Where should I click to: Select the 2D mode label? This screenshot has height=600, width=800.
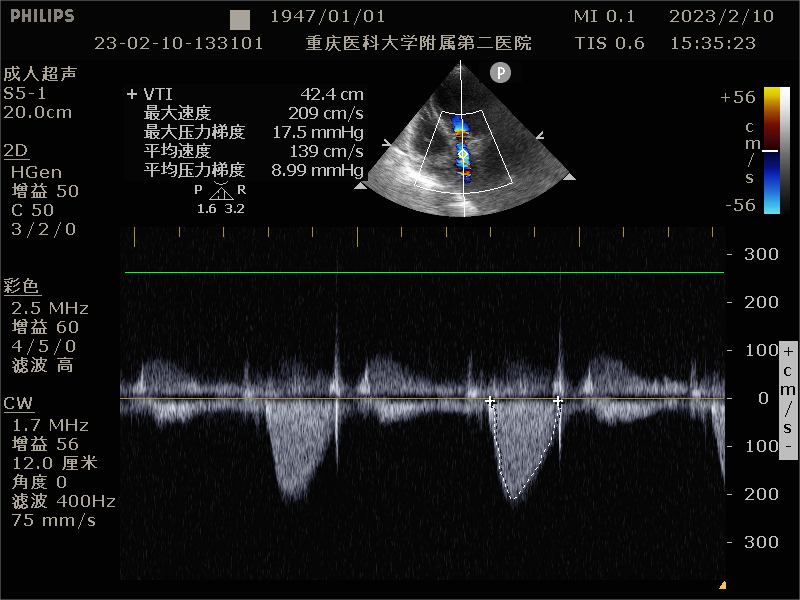(x=15, y=151)
